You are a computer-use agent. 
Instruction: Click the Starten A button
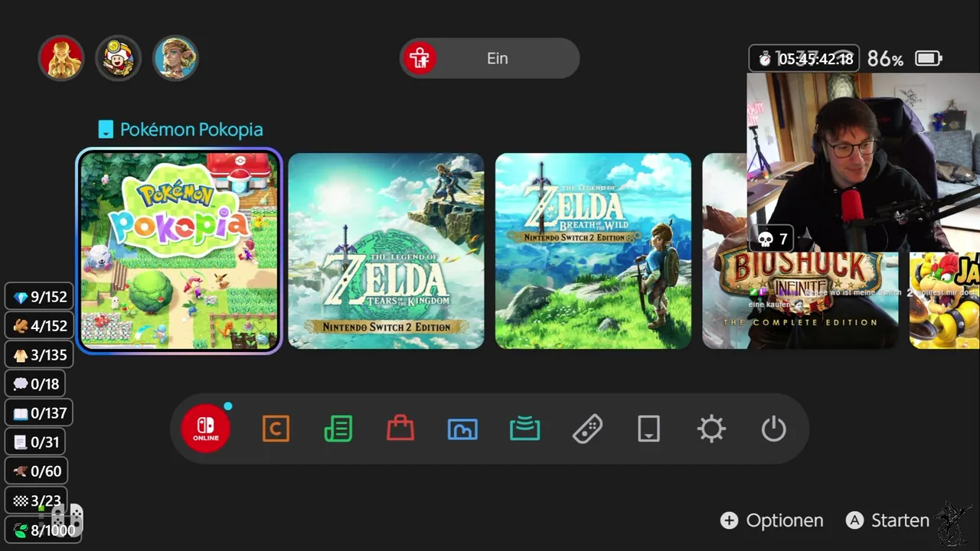click(887, 520)
